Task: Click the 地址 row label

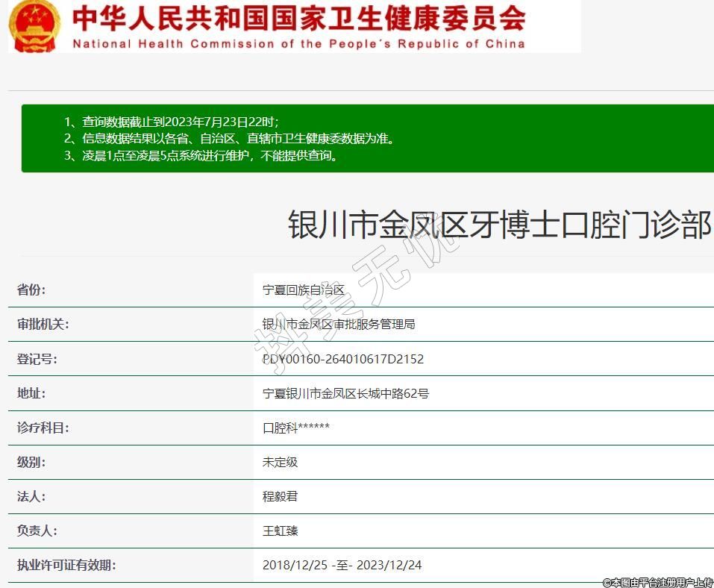Action: (x=31, y=393)
